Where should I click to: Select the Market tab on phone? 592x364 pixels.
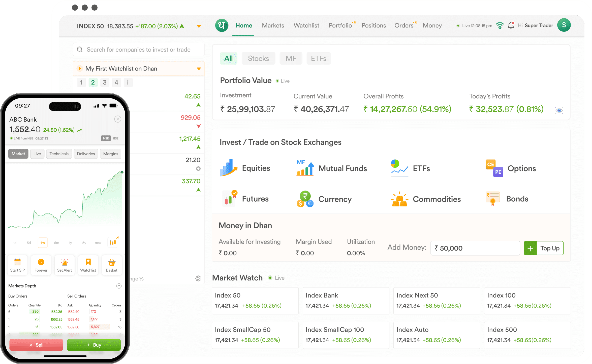pyautogui.click(x=18, y=154)
